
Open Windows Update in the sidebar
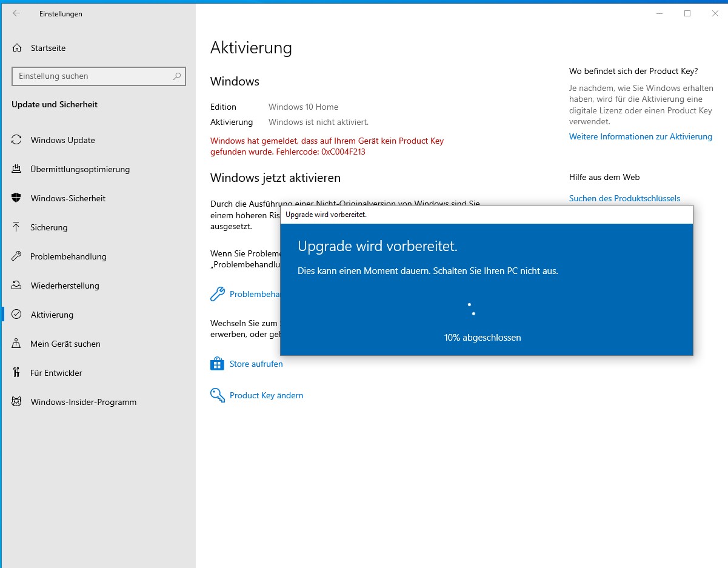click(x=62, y=140)
